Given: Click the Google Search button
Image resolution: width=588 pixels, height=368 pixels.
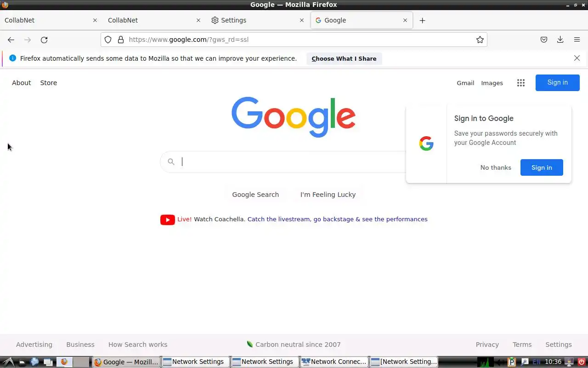Looking at the screenshot, I should [x=255, y=195].
